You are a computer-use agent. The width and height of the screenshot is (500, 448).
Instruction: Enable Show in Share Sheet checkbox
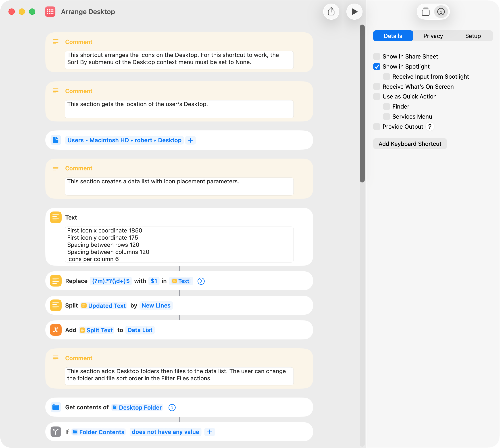point(377,56)
